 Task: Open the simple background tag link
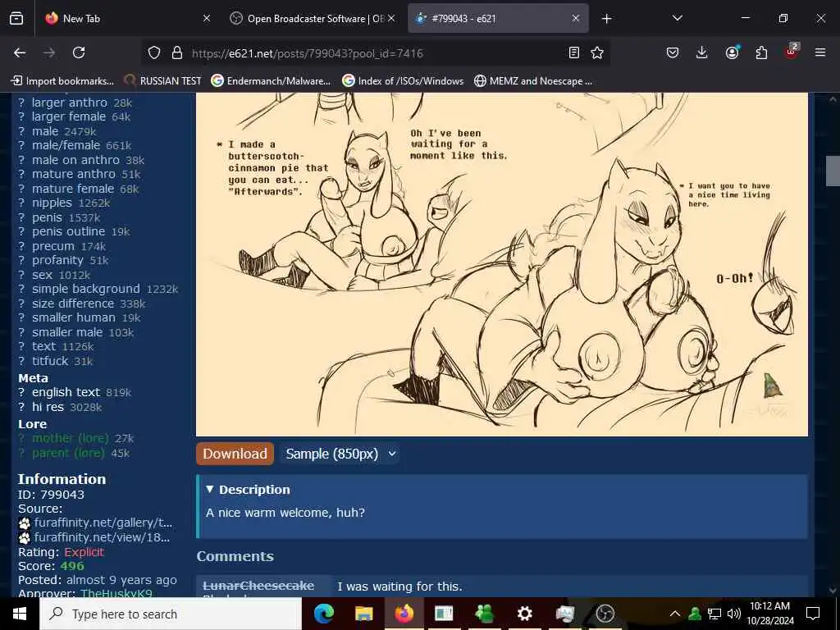pos(85,289)
